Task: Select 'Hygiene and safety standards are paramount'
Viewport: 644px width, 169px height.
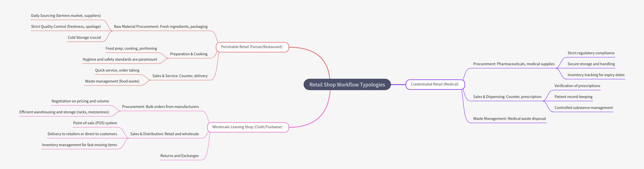Action: (120, 59)
